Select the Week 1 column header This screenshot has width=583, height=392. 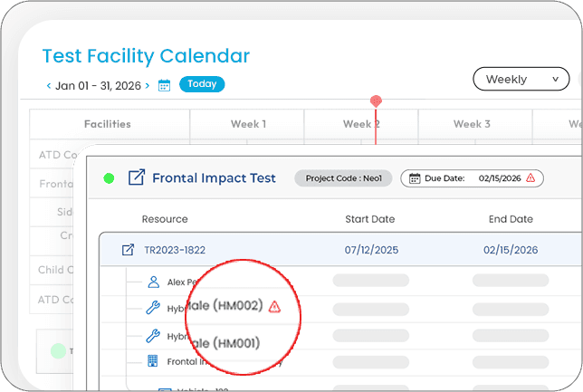[x=248, y=124]
